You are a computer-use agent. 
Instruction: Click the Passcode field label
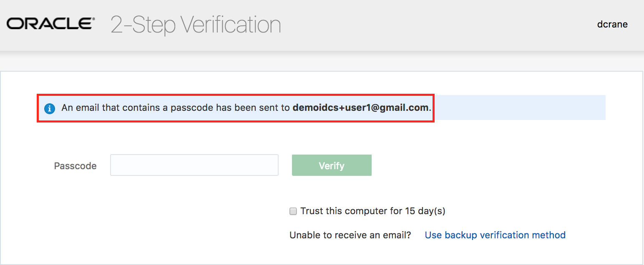[x=75, y=166]
